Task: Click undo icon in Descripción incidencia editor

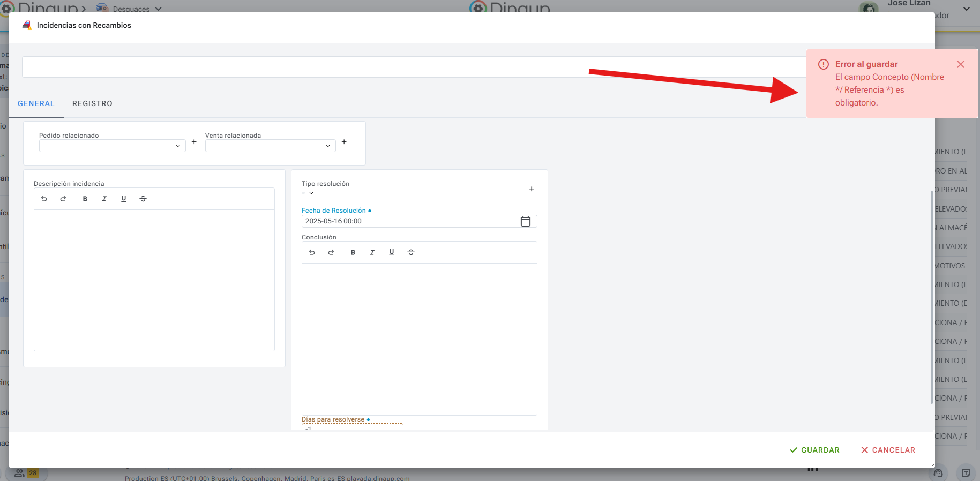Action: pyautogui.click(x=44, y=199)
